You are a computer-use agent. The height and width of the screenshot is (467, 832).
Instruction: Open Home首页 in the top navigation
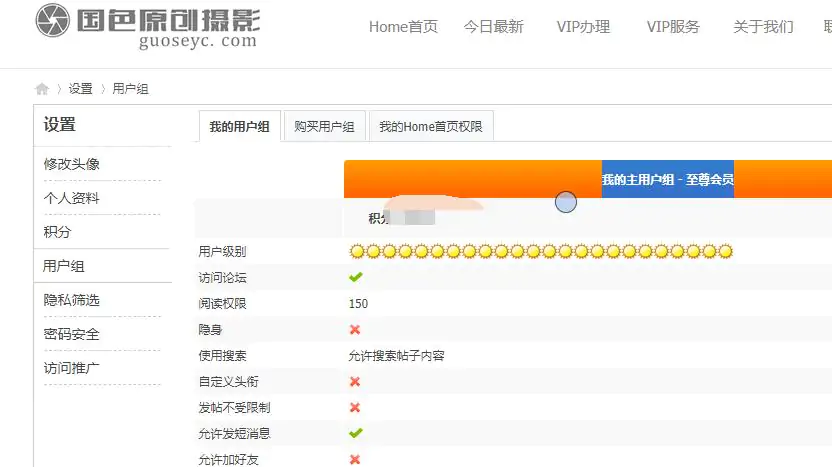(403, 27)
